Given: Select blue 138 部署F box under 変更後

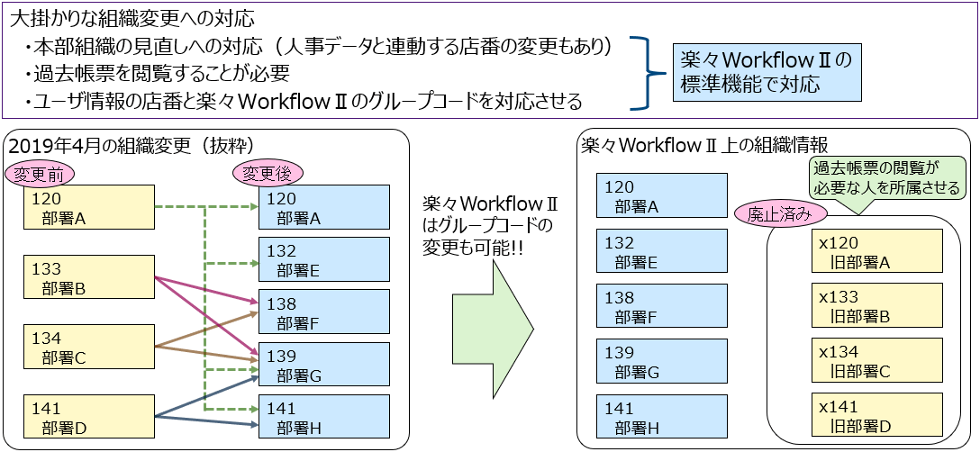Looking at the screenshot, I should (324, 312).
